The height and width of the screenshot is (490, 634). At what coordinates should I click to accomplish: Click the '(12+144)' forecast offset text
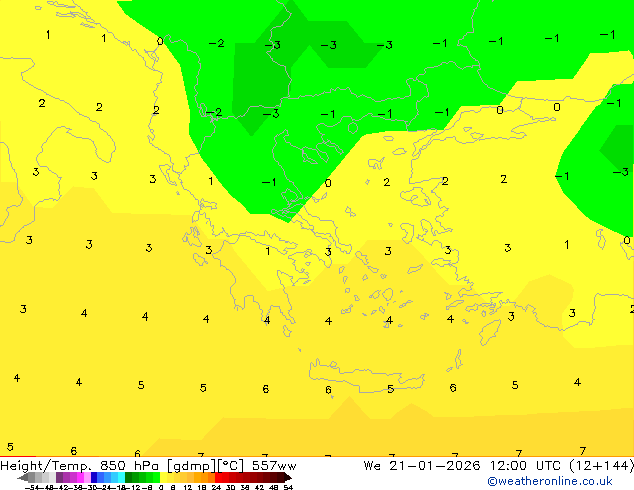pyautogui.click(x=601, y=466)
